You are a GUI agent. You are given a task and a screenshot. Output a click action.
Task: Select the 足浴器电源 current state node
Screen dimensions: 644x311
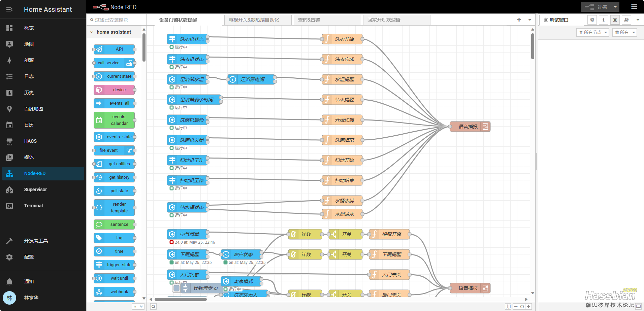click(251, 79)
